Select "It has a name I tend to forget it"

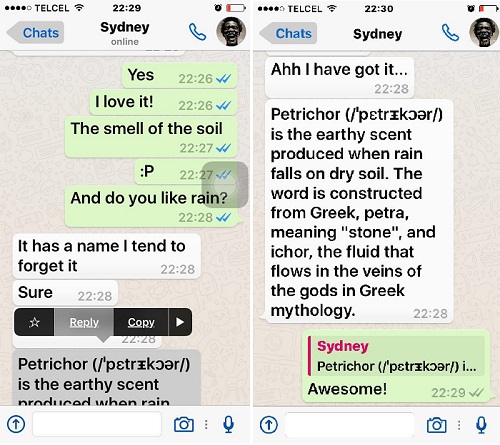107,256
